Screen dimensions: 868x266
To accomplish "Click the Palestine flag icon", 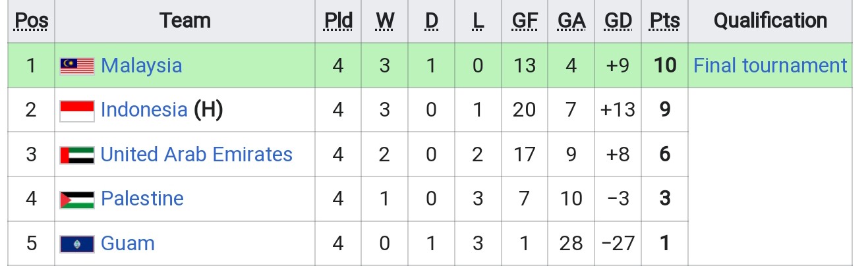I will (77, 199).
